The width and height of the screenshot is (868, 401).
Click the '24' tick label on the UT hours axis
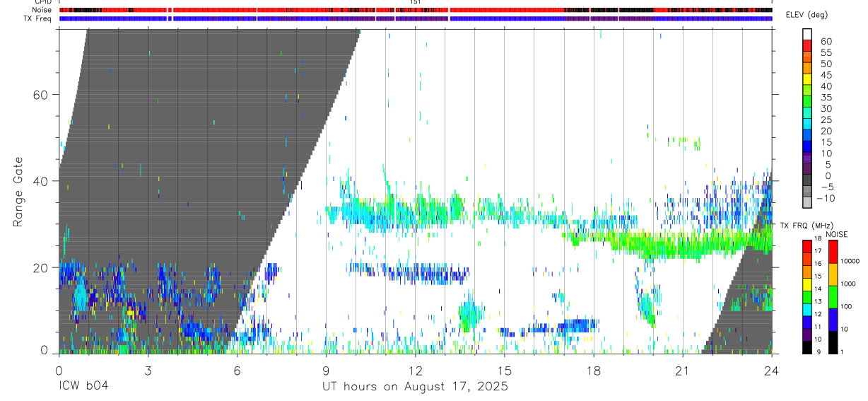772,371
